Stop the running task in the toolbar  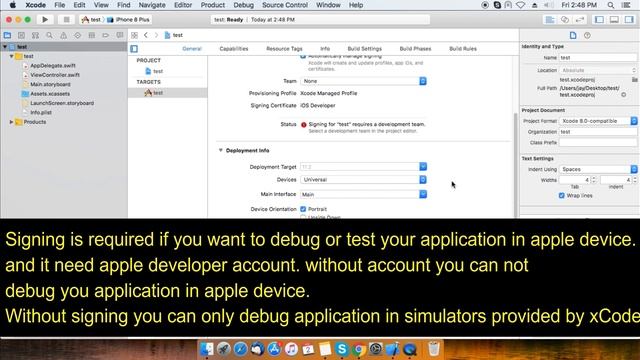tap(66, 19)
